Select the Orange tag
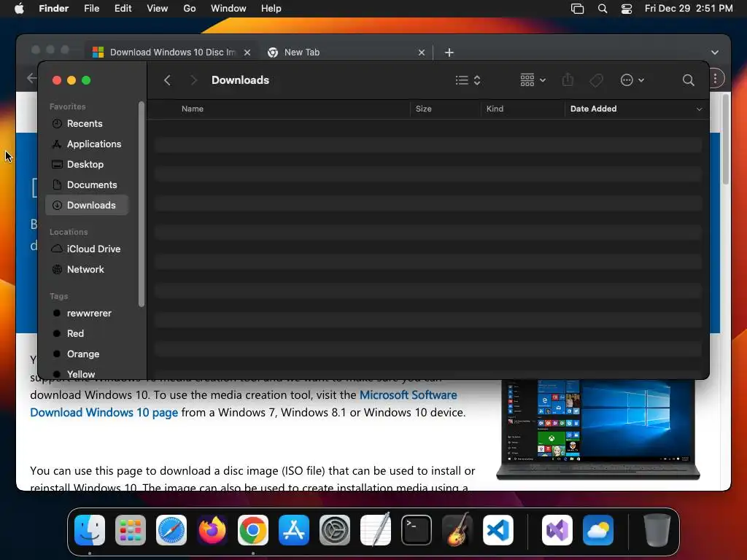The image size is (747, 560). [86, 354]
